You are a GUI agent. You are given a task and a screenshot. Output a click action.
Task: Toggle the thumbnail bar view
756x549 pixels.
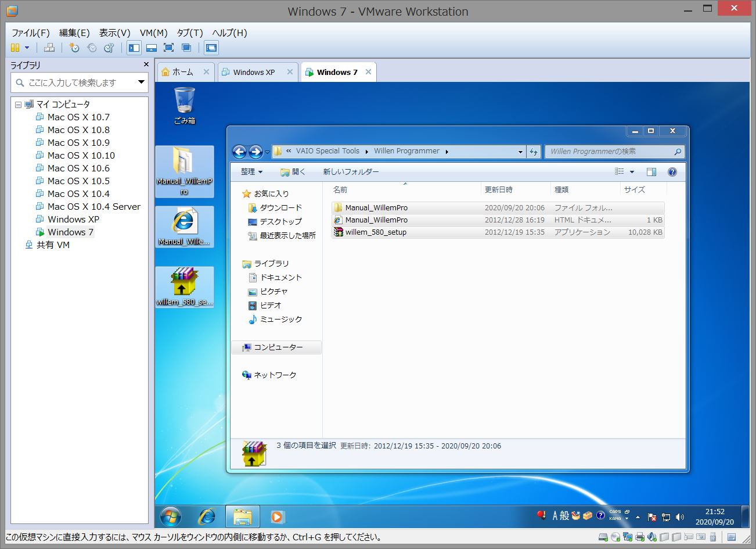[x=152, y=48]
